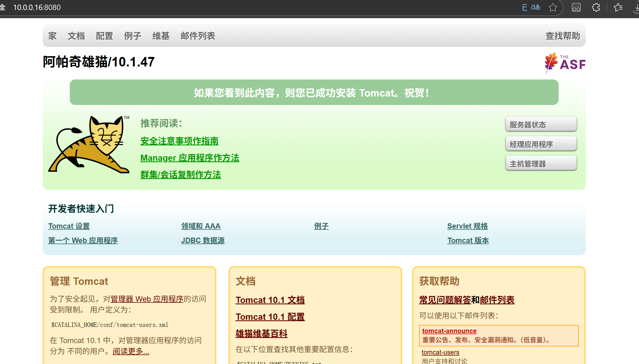Bookmark this page with the star icon
The width and height of the screenshot is (639, 364).
[x=553, y=7]
